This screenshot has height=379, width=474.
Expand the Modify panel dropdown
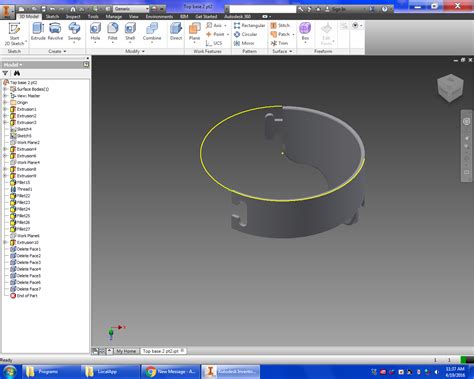[135, 51]
